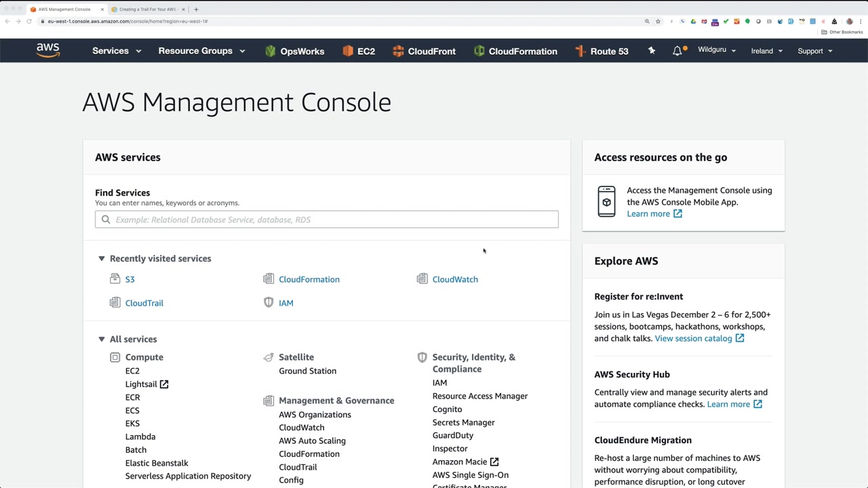Open the OpsWorks shortcut icon
Image resolution: width=868 pixels, height=488 pixels.
click(x=271, y=51)
